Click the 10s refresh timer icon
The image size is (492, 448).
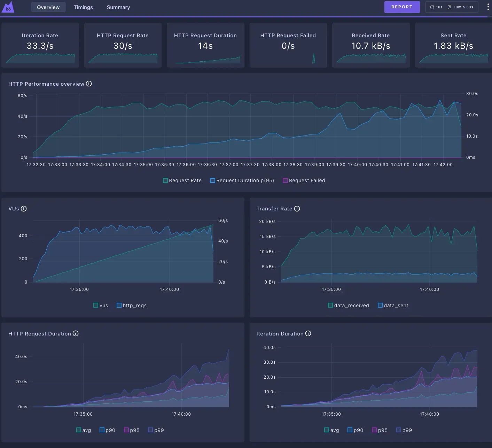432,7
